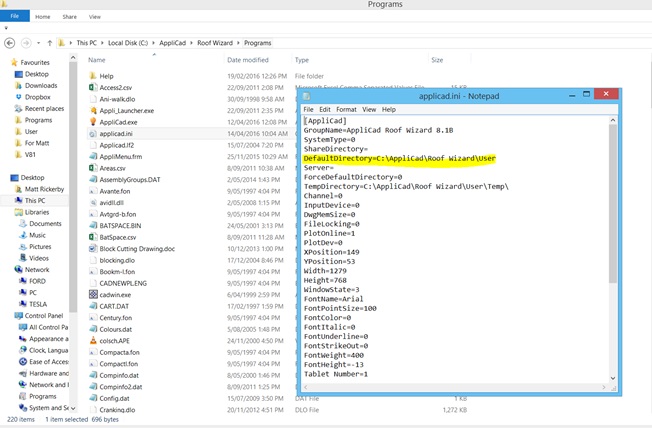Select 'Local Disk (C:)' in breadcrumb
Screen dimensions: 652x428
(128, 43)
